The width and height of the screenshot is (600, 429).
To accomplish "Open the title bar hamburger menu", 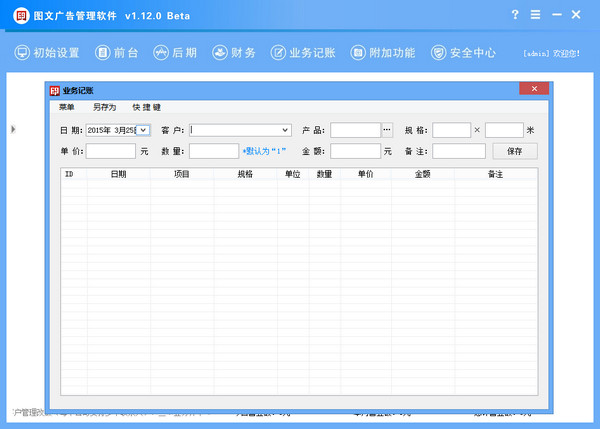I will click(538, 15).
